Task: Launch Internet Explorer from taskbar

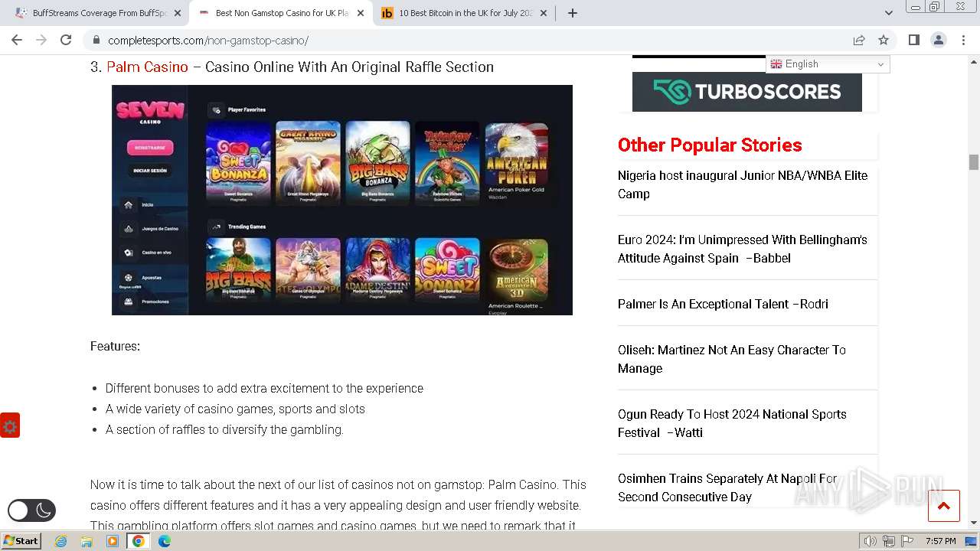Action: (x=60, y=541)
